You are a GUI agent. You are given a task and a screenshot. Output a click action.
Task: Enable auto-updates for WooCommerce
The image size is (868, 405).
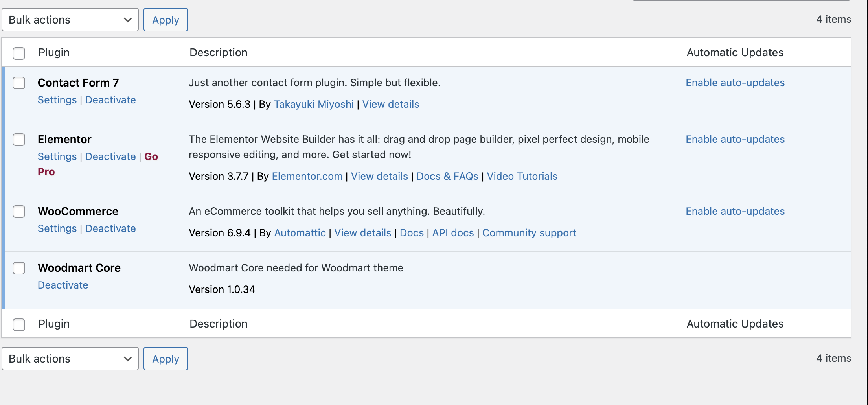click(735, 211)
